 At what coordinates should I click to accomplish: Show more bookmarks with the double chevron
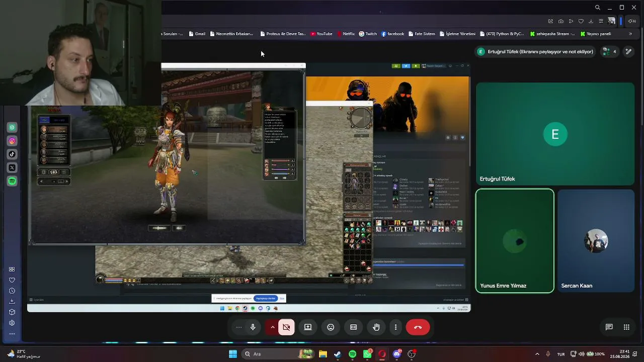630,34
